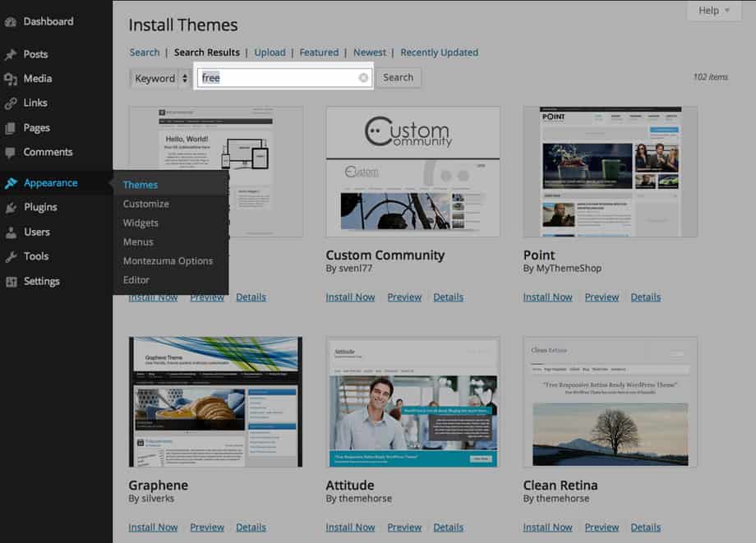
Task: Click the '102 items' results count
Action: tap(711, 77)
